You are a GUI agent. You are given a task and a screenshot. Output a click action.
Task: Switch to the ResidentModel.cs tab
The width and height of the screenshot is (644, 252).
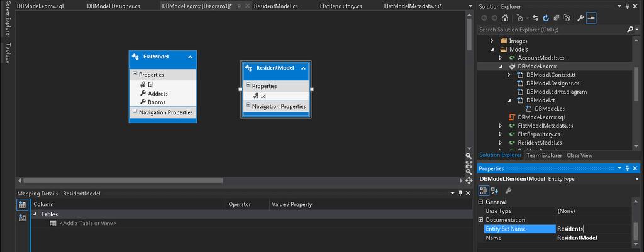(276, 6)
